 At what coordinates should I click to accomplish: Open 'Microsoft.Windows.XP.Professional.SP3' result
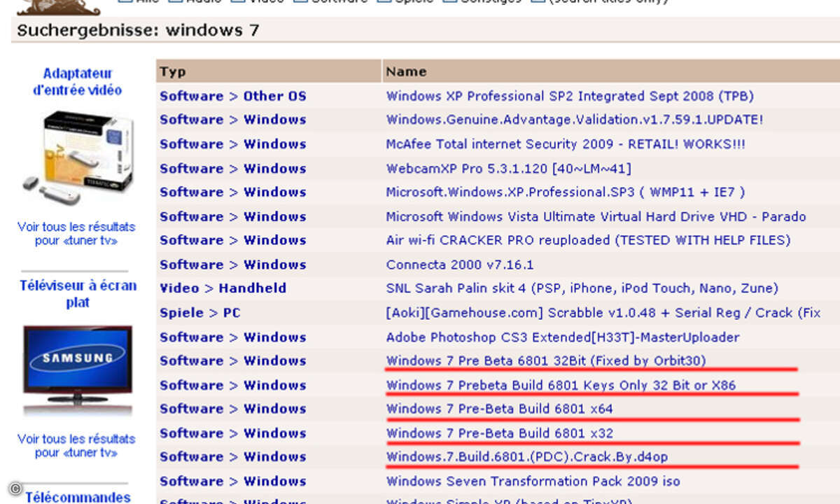tap(566, 192)
